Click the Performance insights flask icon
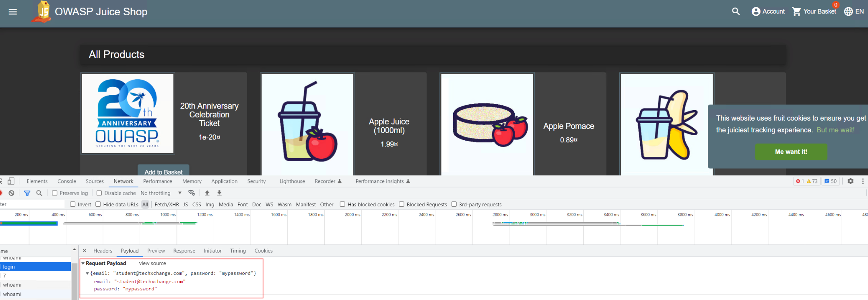The height and width of the screenshot is (300, 868). click(408, 181)
